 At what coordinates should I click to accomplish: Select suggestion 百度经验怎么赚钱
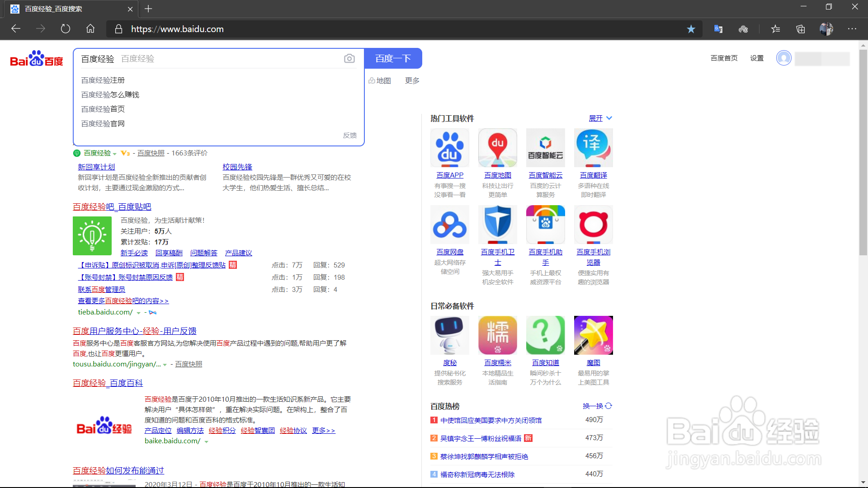pyautogui.click(x=110, y=94)
